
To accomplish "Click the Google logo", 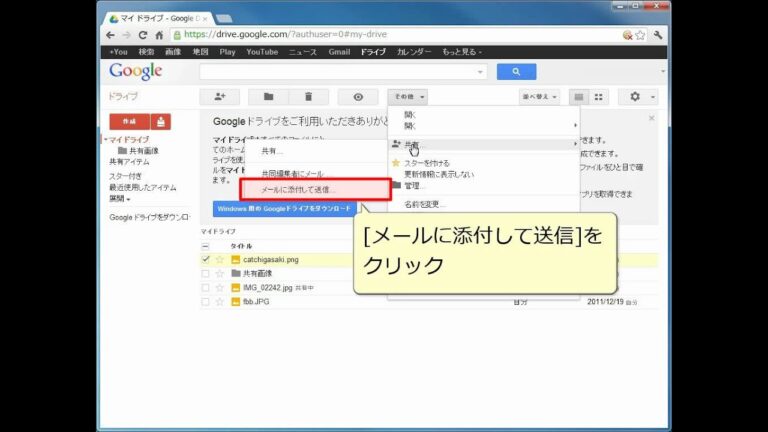I will (136, 72).
